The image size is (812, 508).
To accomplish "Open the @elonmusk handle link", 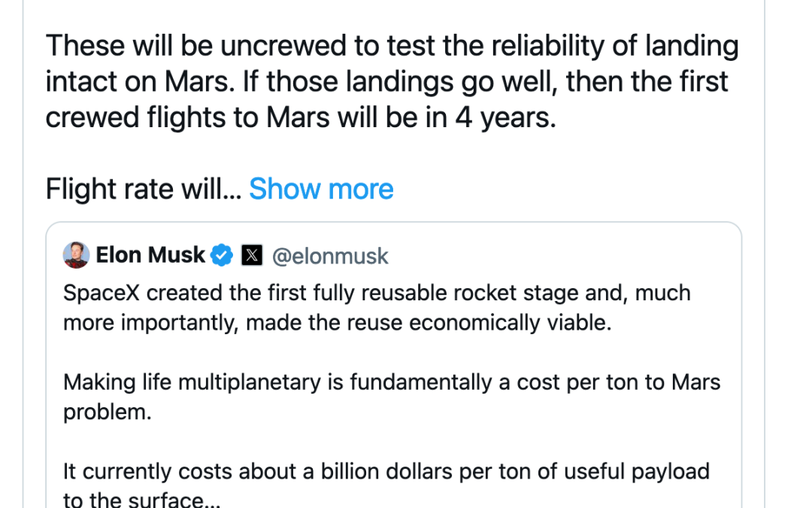I will (330, 256).
